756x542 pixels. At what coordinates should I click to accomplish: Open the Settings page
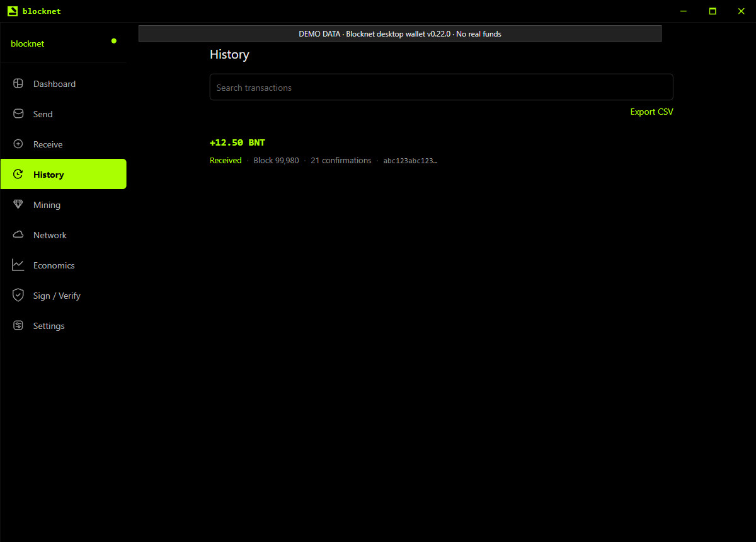pos(63,326)
